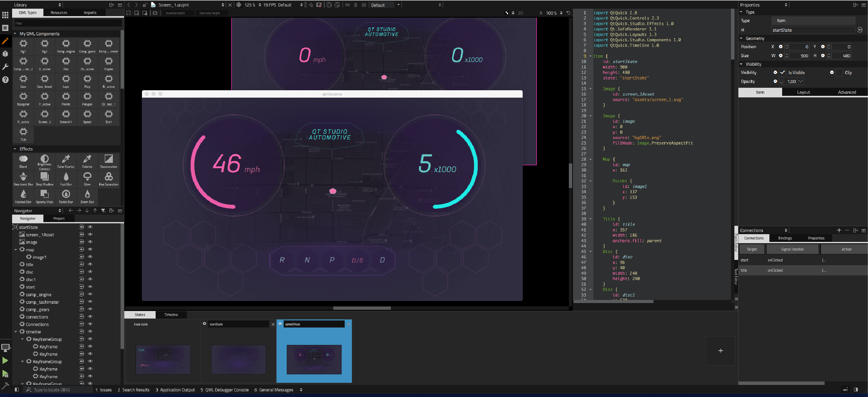
Task: Hide the title item in Navigator
Action: (90, 264)
